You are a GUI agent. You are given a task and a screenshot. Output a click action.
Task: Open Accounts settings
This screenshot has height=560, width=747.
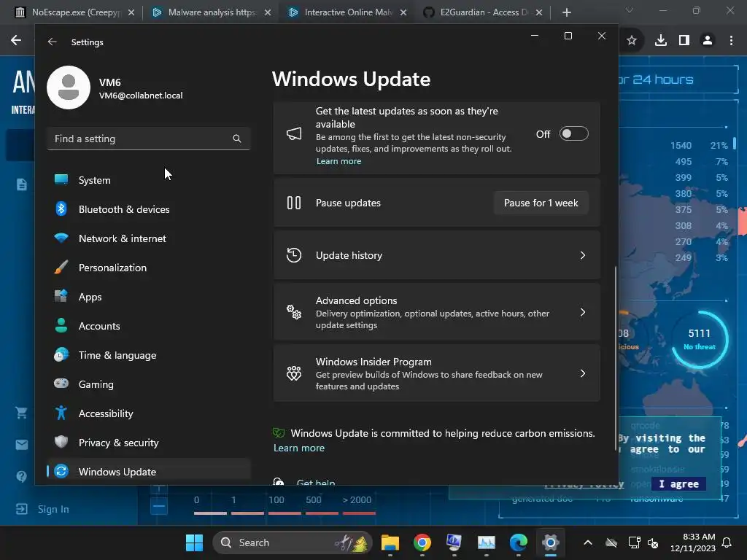click(149, 326)
